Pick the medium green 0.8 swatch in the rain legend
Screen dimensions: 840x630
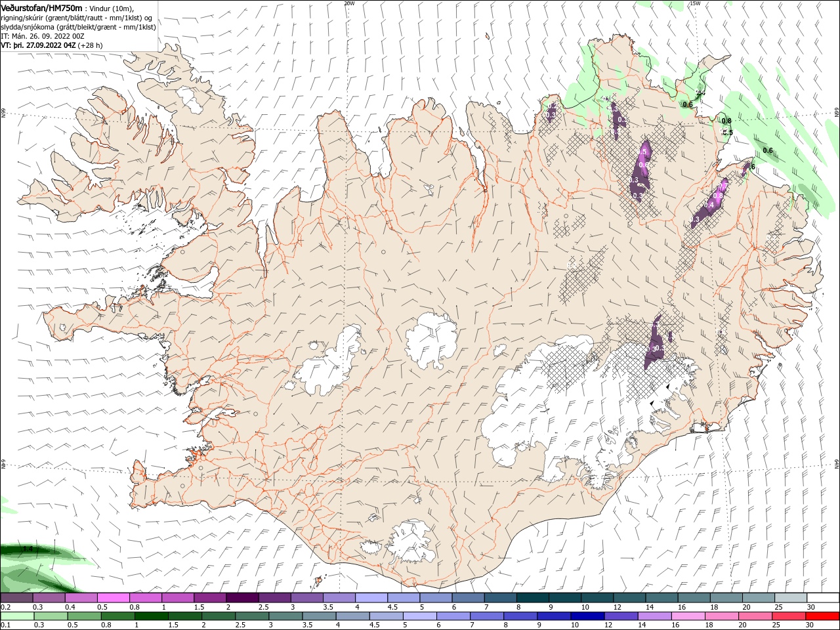117,616
